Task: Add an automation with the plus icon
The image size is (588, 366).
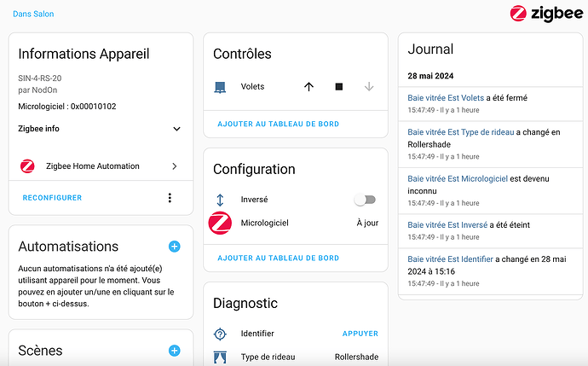Action: (x=175, y=247)
